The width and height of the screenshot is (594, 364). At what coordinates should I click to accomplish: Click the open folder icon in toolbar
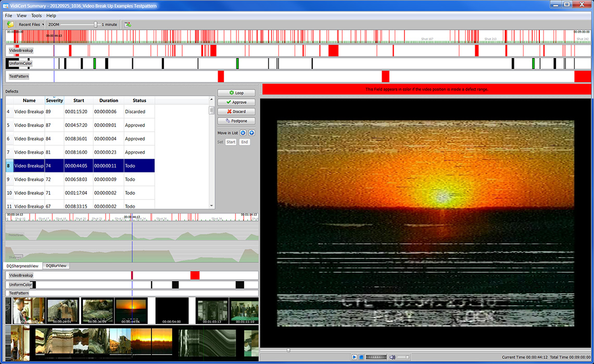tap(10, 24)
